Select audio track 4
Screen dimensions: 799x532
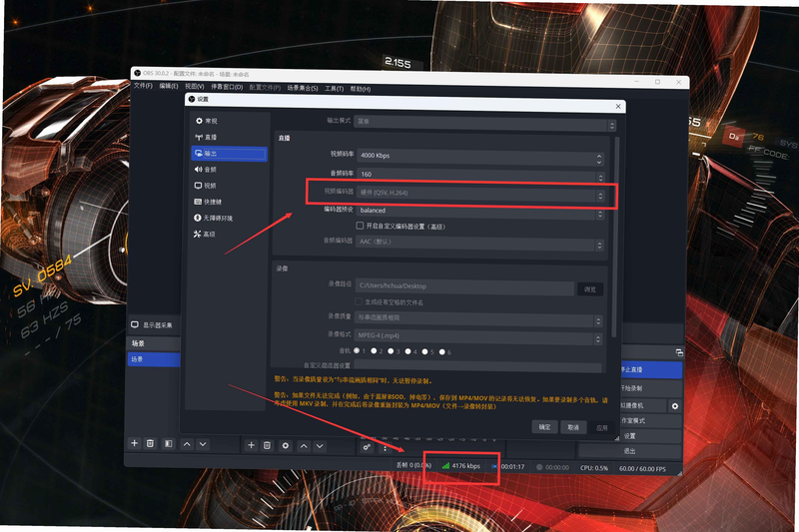coord(408,351)
